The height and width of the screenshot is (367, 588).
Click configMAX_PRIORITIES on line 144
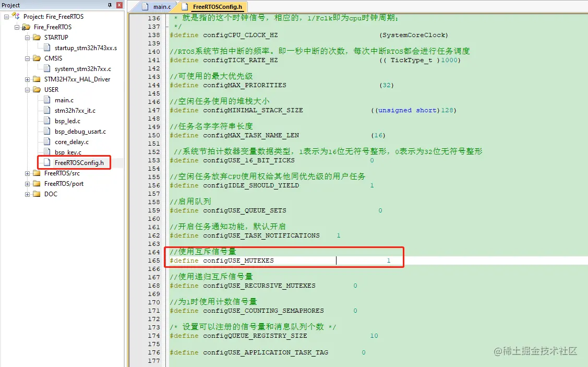pyautogui.click(x=245, y=85)
